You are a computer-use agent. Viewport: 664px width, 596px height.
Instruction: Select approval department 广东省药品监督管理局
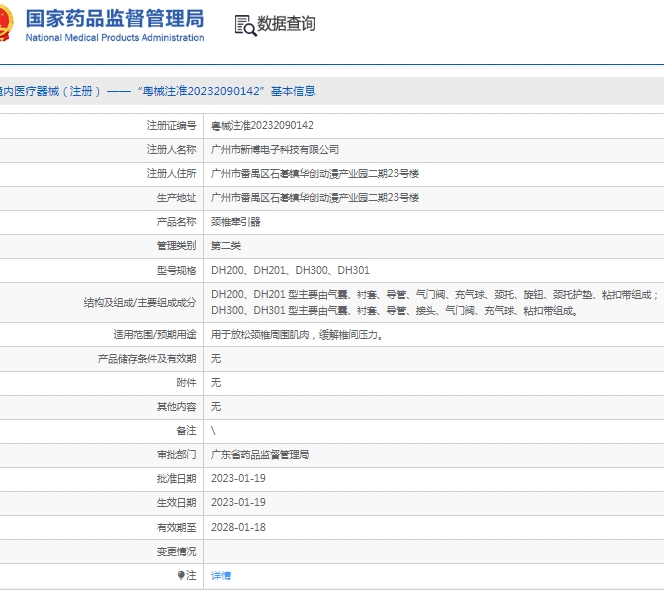pos(260,455)
